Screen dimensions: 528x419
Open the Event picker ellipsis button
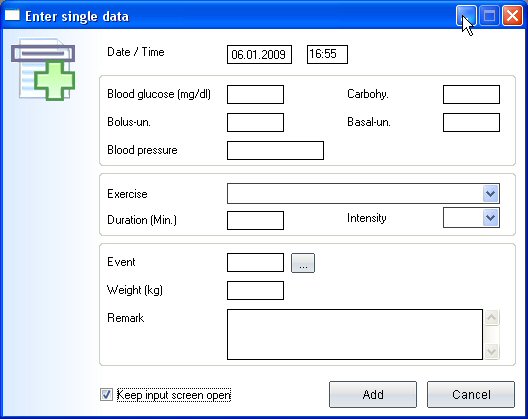pos(303,263)
